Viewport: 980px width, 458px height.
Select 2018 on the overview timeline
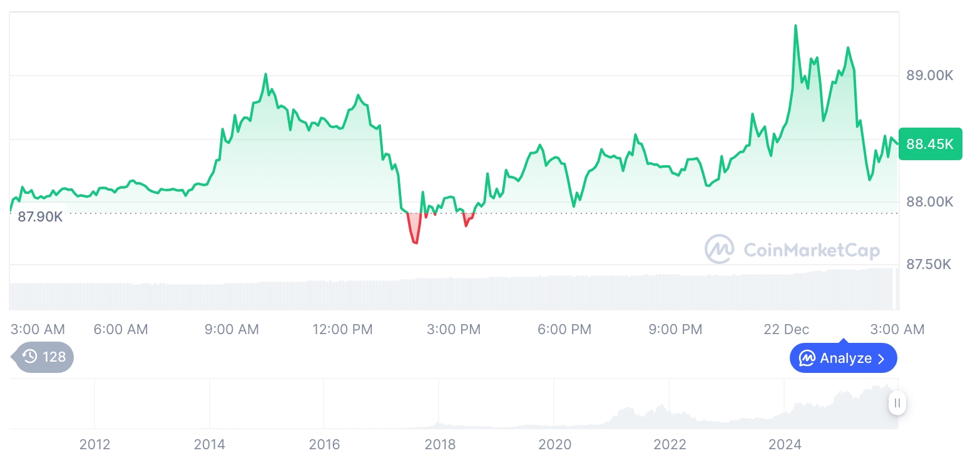coord(440,444)
